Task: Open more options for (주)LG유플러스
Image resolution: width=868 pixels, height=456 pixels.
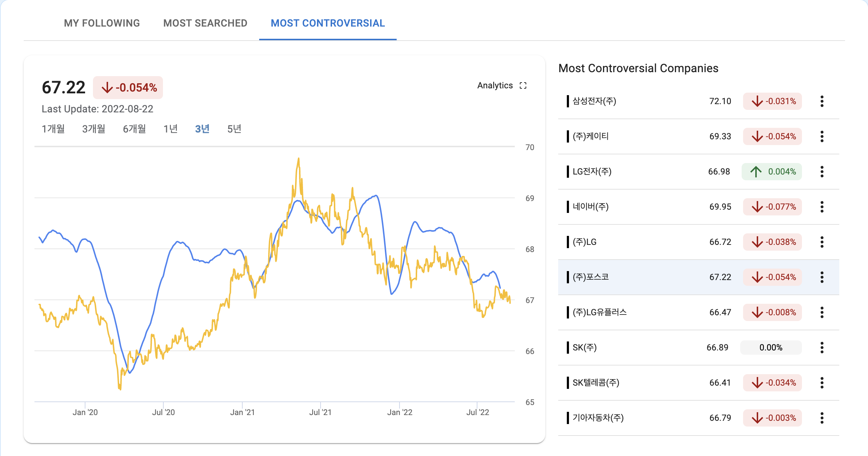Action: pos(822,312)
